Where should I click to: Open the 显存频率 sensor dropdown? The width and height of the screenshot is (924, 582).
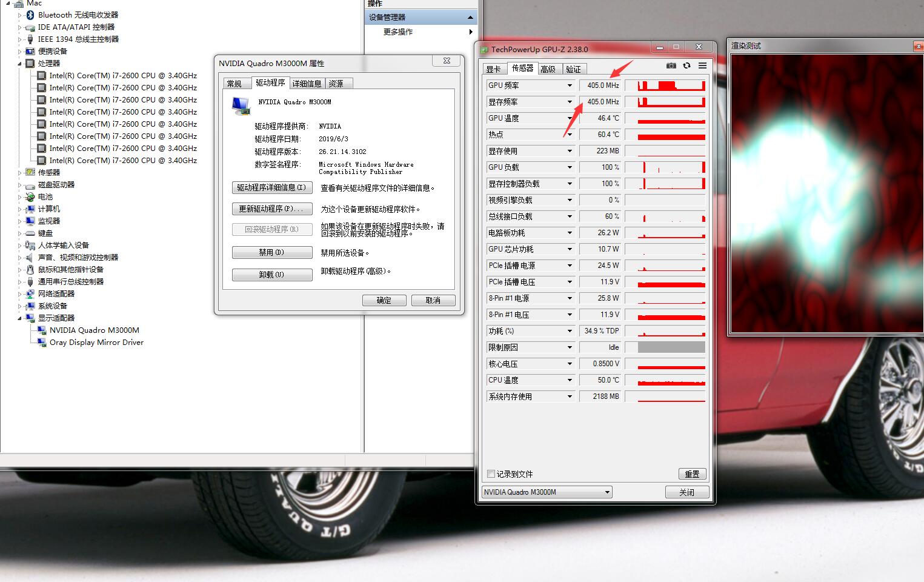point(569,102)
